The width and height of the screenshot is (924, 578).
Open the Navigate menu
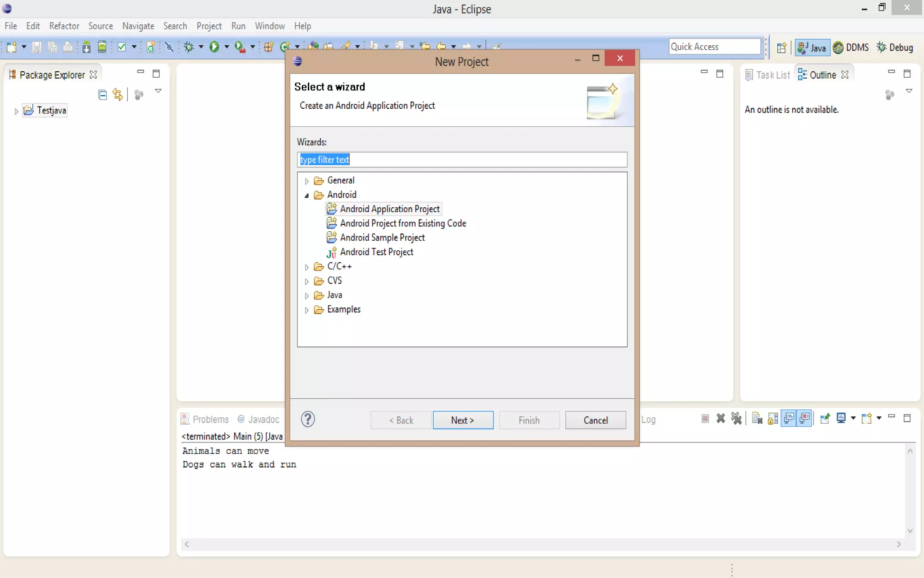[138, 26]
